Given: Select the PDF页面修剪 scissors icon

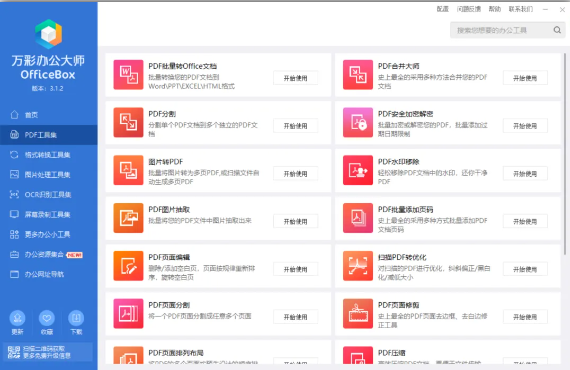Looking at the screenshot, I should coord(358,314).
